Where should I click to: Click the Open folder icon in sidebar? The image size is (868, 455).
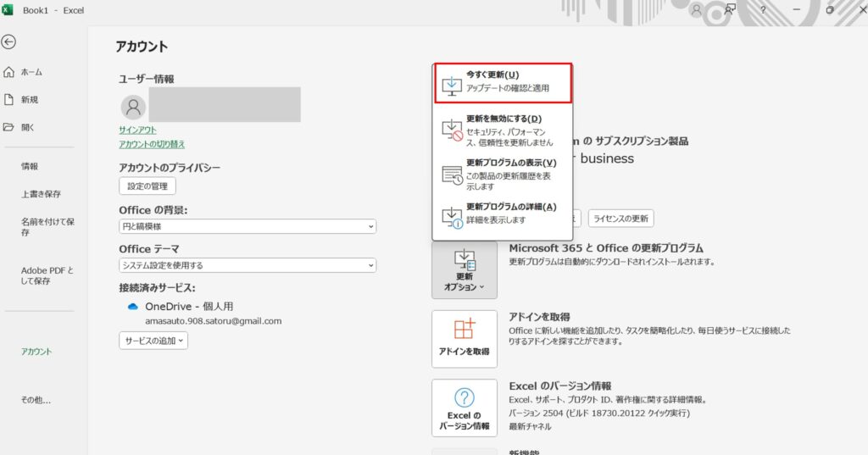8,127
